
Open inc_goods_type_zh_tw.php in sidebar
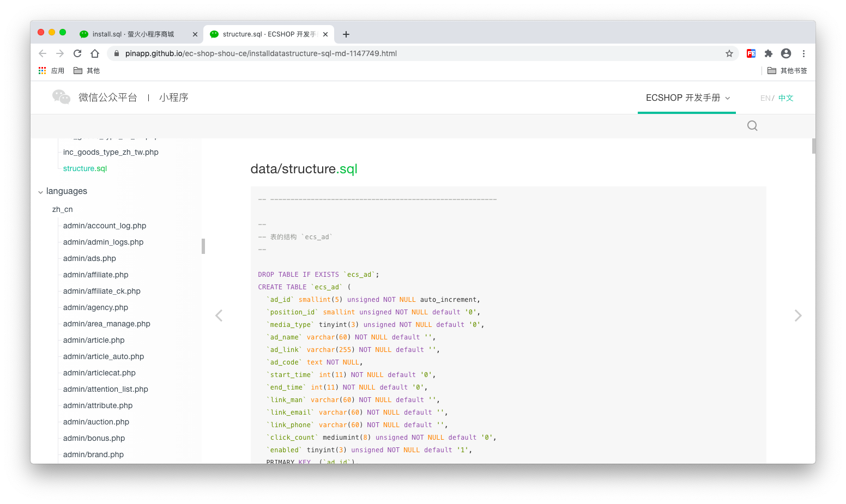point(111,152)
